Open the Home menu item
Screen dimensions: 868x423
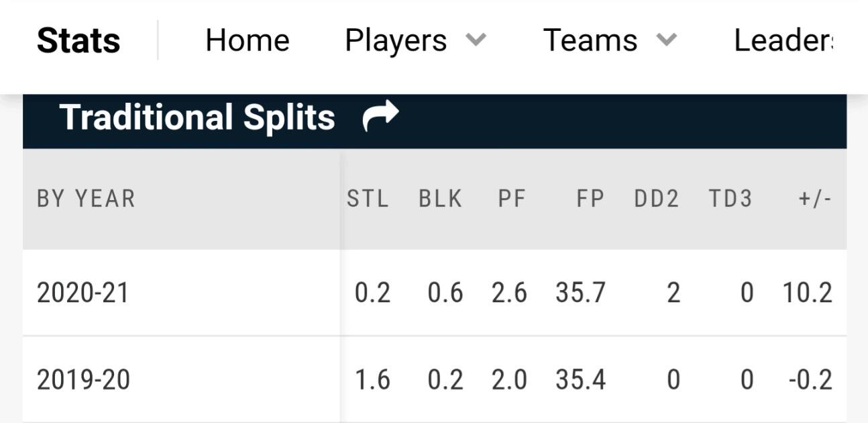247,40
